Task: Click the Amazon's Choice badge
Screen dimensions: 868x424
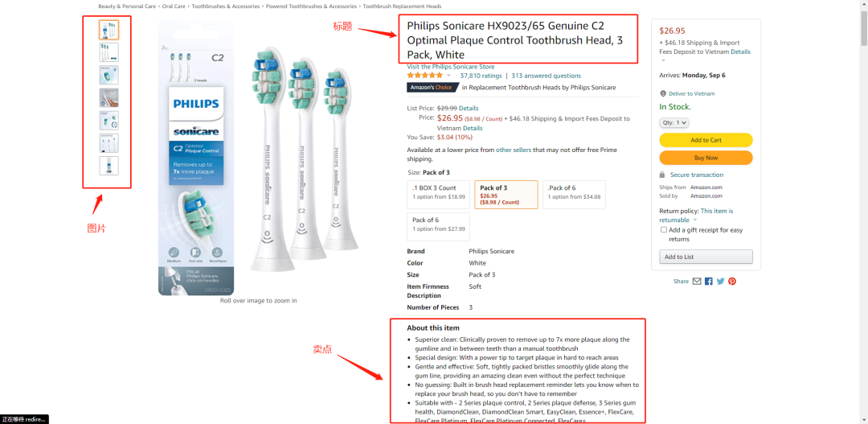Action: (x=432, y=88)
